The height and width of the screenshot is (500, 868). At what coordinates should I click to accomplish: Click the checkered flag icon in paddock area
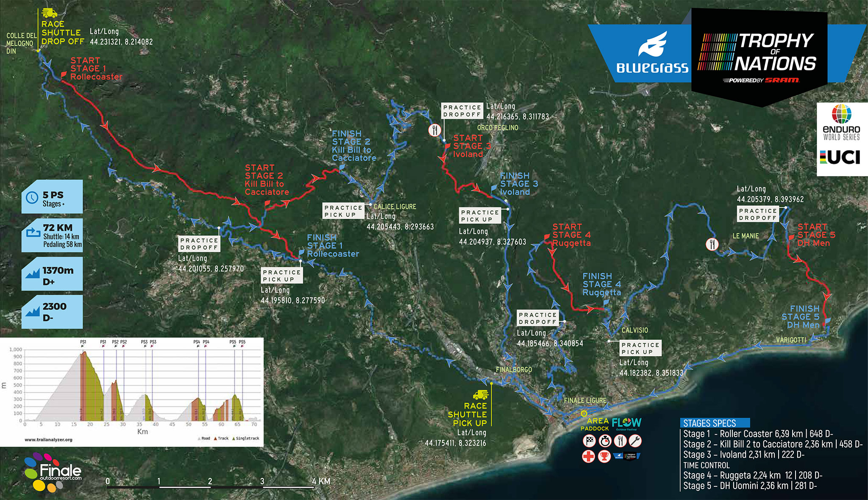(x=590, y=441)
